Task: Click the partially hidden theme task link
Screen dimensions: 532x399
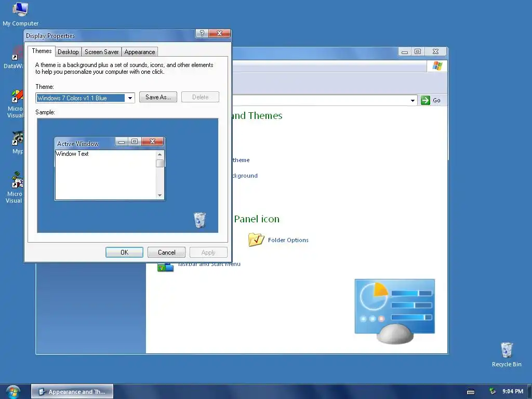Action: [x=241, y=160]
